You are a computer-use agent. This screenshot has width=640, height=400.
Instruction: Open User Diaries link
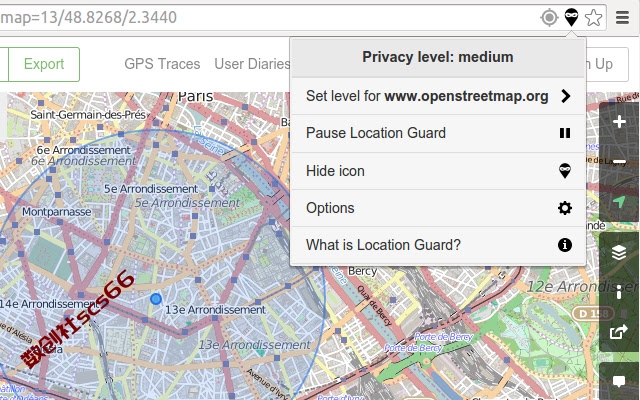click(x=252, y=64)
